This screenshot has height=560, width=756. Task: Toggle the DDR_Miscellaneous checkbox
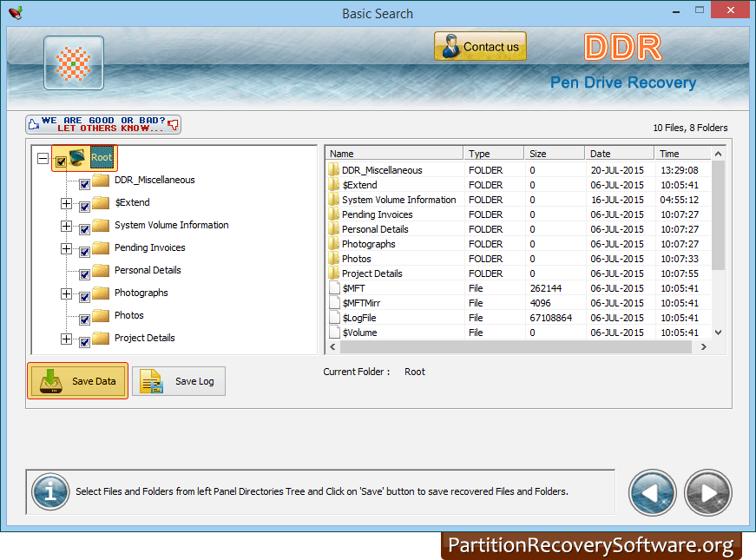(84, 184)
